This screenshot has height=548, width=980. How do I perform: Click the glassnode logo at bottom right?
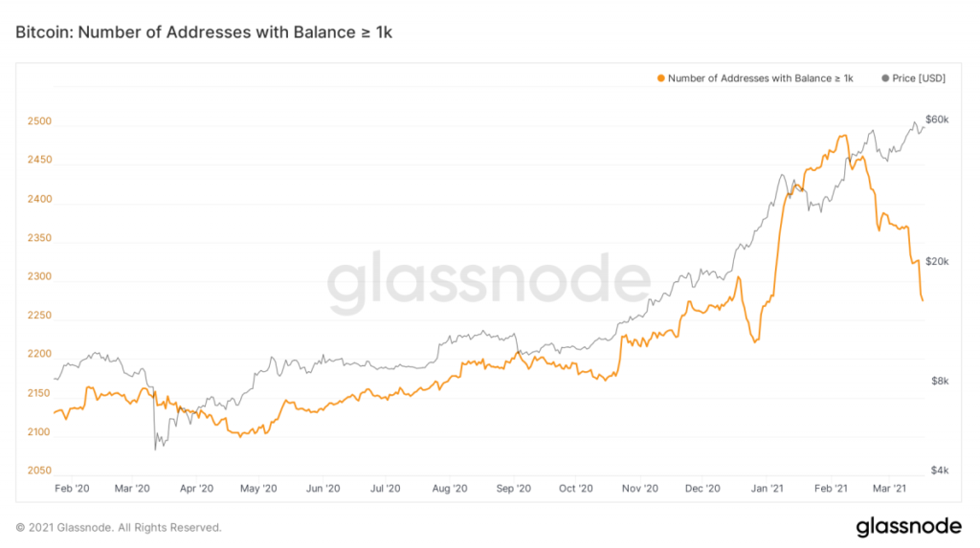909,526
